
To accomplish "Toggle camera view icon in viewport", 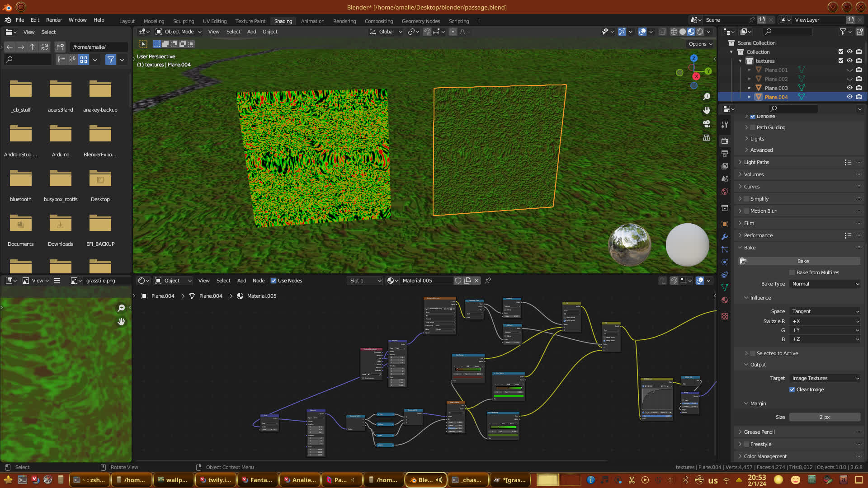I will tap(707, 124).
